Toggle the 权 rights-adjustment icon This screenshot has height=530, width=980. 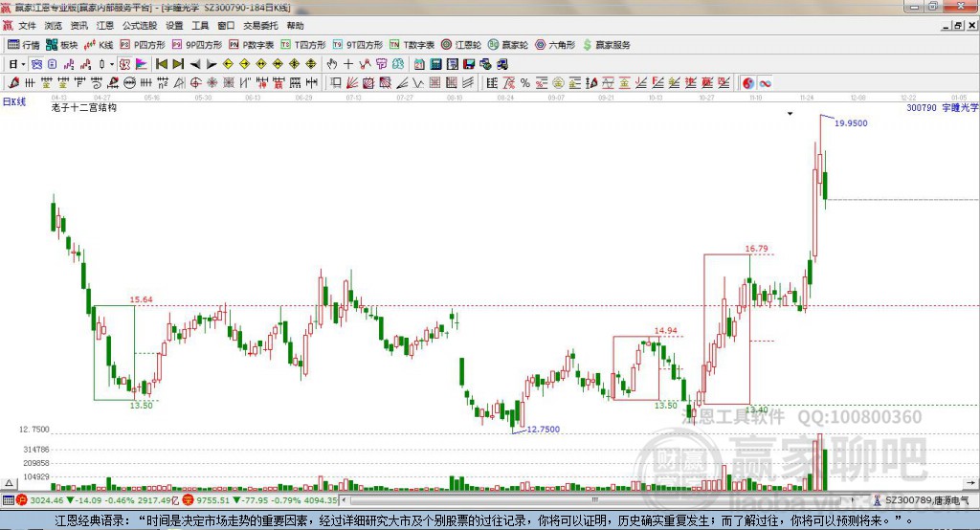click(124, 64)
